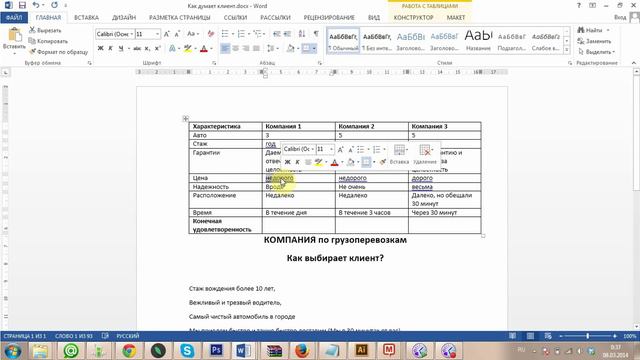
Task: Click the Save icon in quick access toolbar
Action: tap(22, 5)
